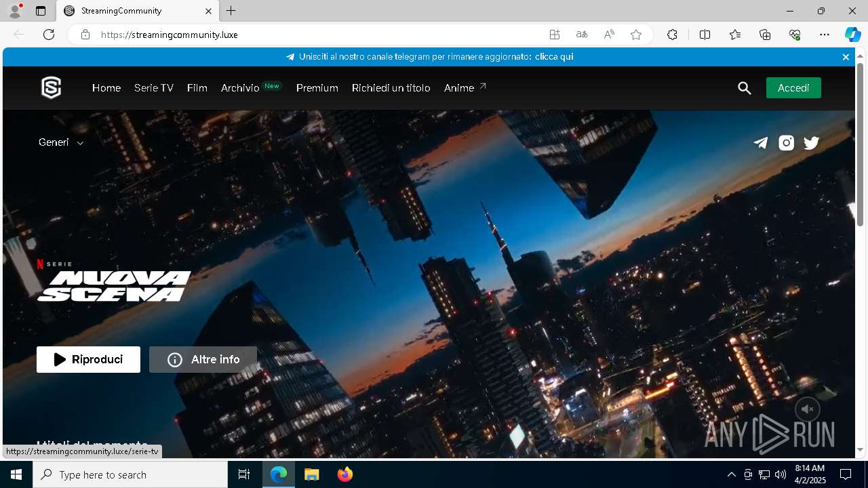Click the Accedi login button

pyautogui.click(x=793, y=88)
